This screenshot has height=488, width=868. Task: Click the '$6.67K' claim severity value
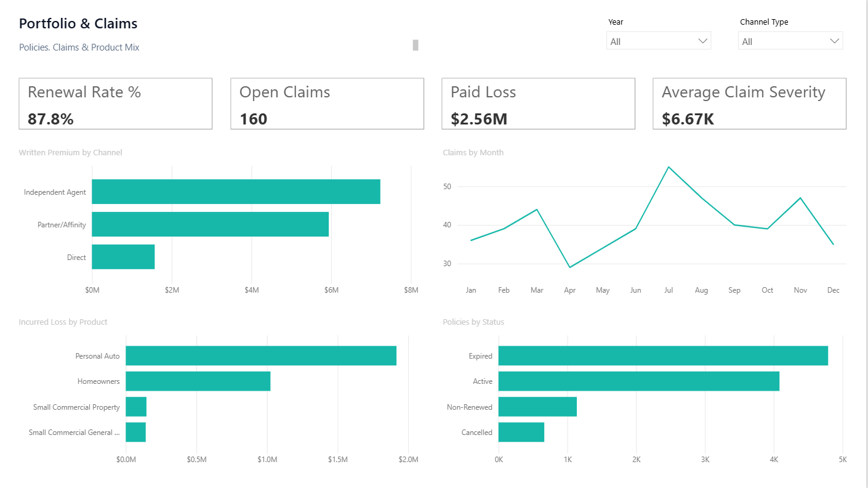(688, 119)
